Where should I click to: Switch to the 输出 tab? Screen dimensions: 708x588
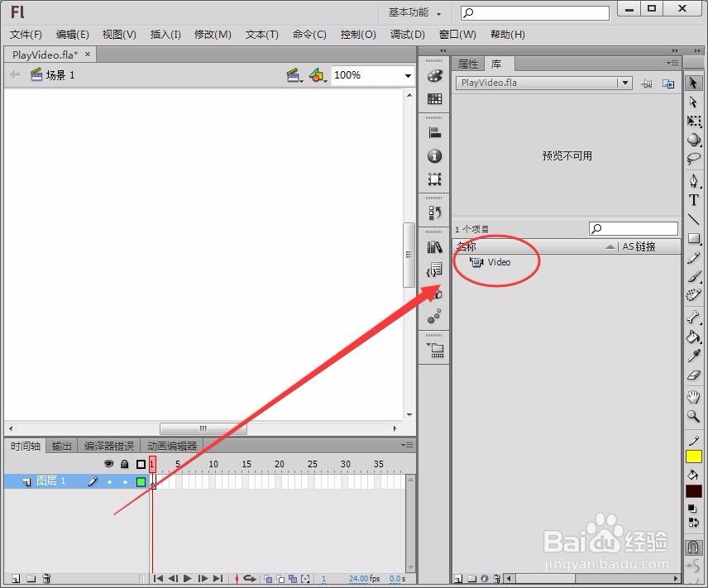pos(61,447)
